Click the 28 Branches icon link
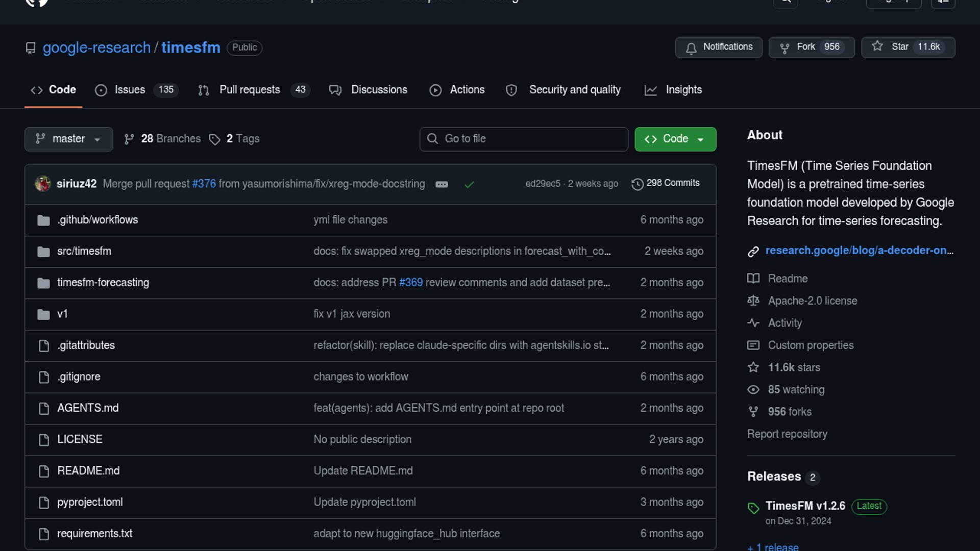980x551 pixels. (x=129, y=139)
